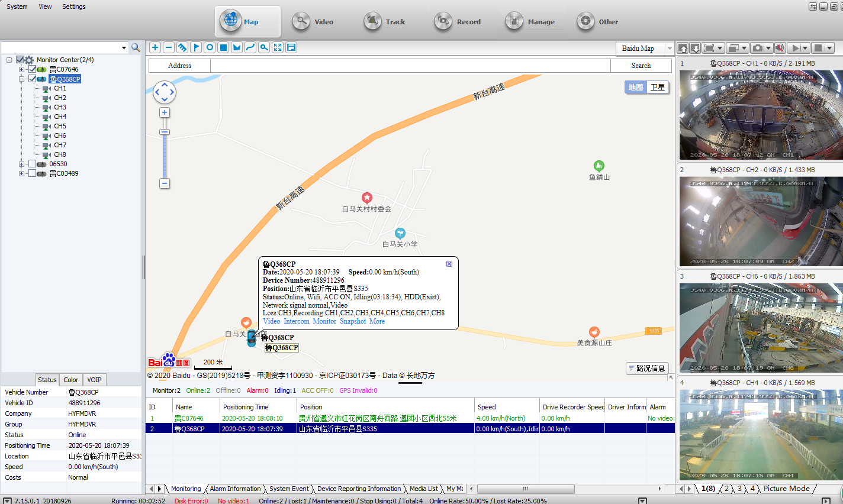Open the Track module in the top bar
The height and width of the screenshot is (504, 843).
click(385, 22)
